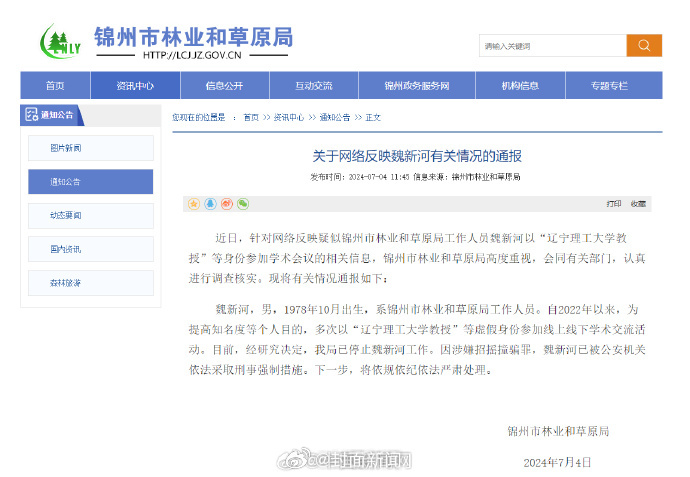Click the Jinzhou Forestry Bureau logo
690x477 pixels.
point(60,42)
